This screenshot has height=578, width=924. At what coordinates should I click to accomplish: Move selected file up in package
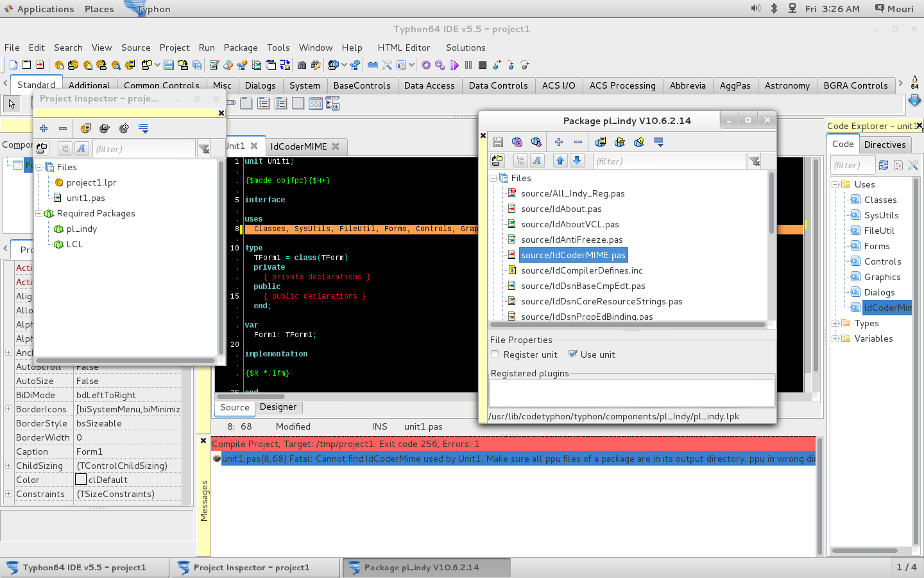[x=560, y=161]
